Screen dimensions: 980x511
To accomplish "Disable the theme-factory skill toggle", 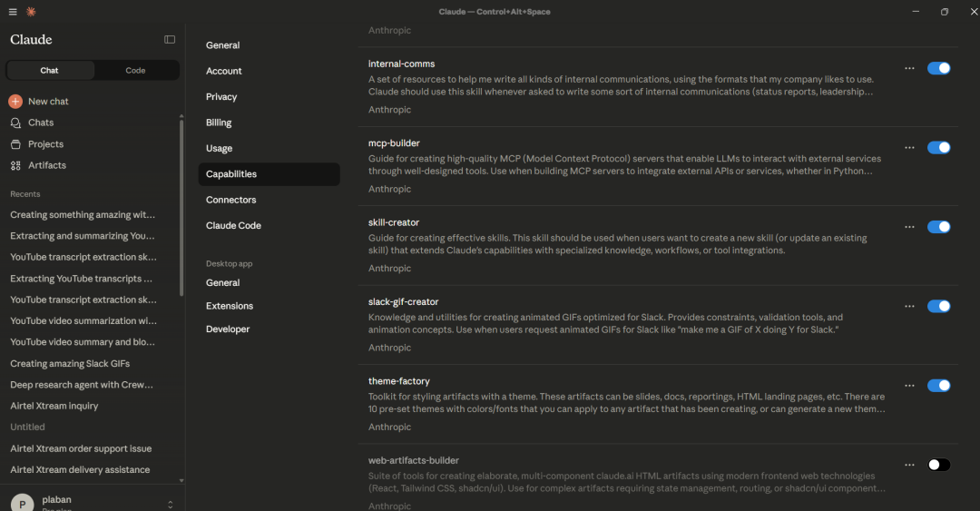I will point(939,386).
